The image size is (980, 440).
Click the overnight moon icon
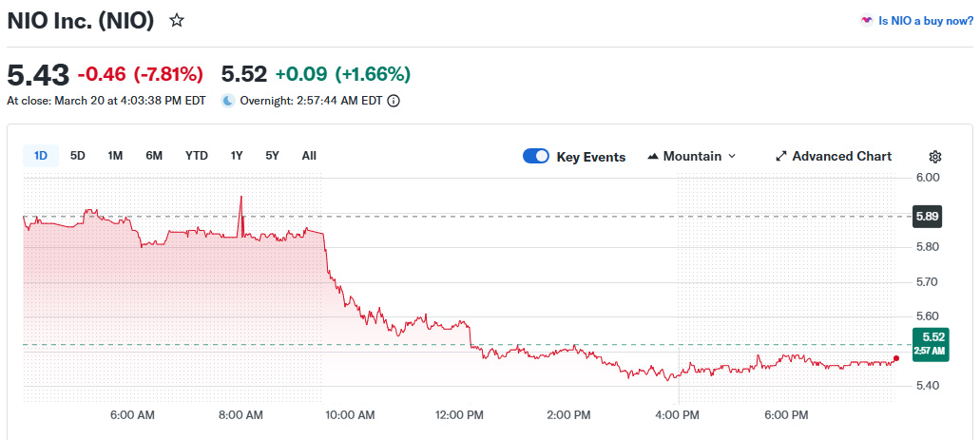tap(228, 101)
